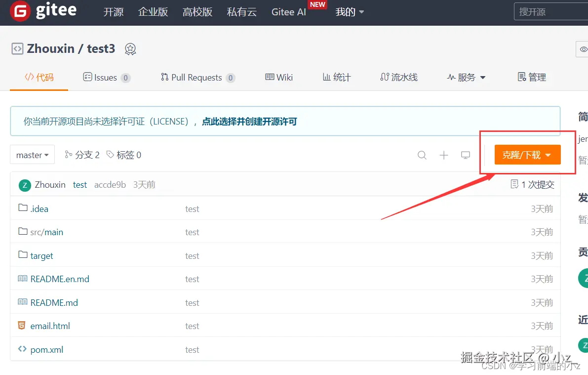Click the commits count document icon
This screenshot has height=375, width=588.
514,184
